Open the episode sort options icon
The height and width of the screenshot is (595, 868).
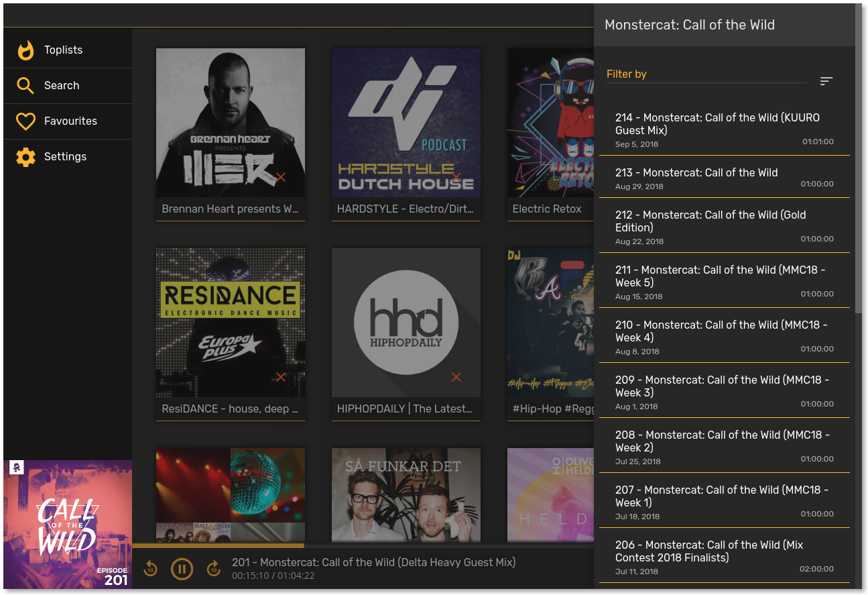pyautogui.click(x=826, y=81)
